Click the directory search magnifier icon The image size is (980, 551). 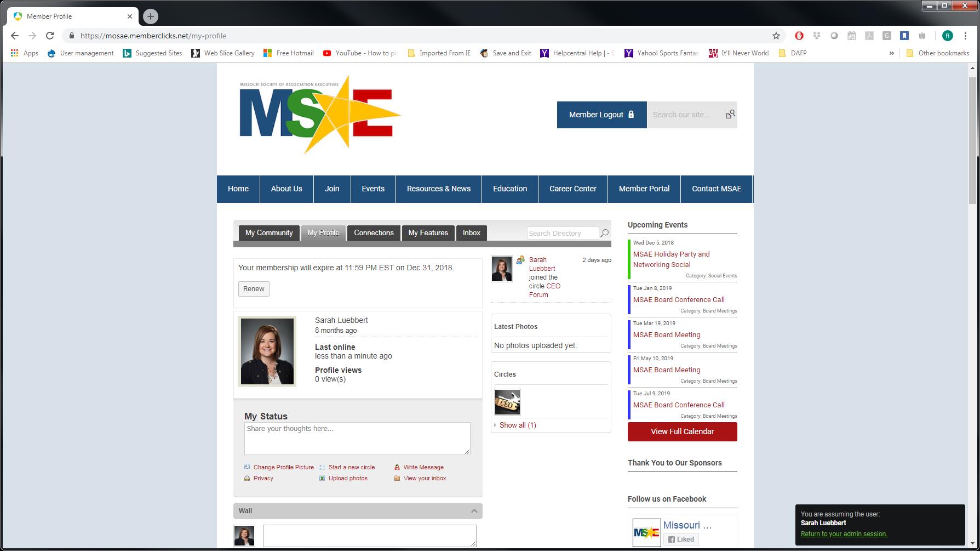pyautogui.click(x=604, y=234)
